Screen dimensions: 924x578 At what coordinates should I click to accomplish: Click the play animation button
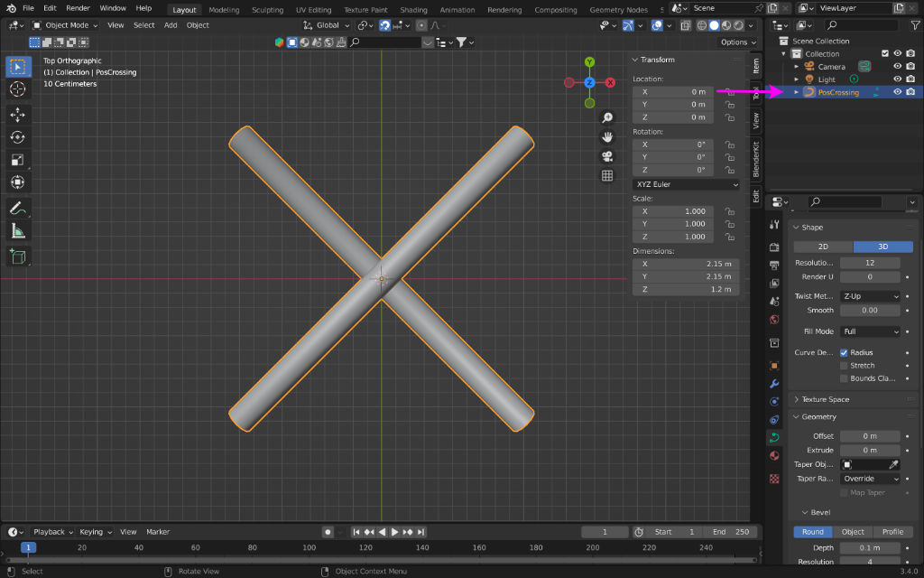coord(395,532)
